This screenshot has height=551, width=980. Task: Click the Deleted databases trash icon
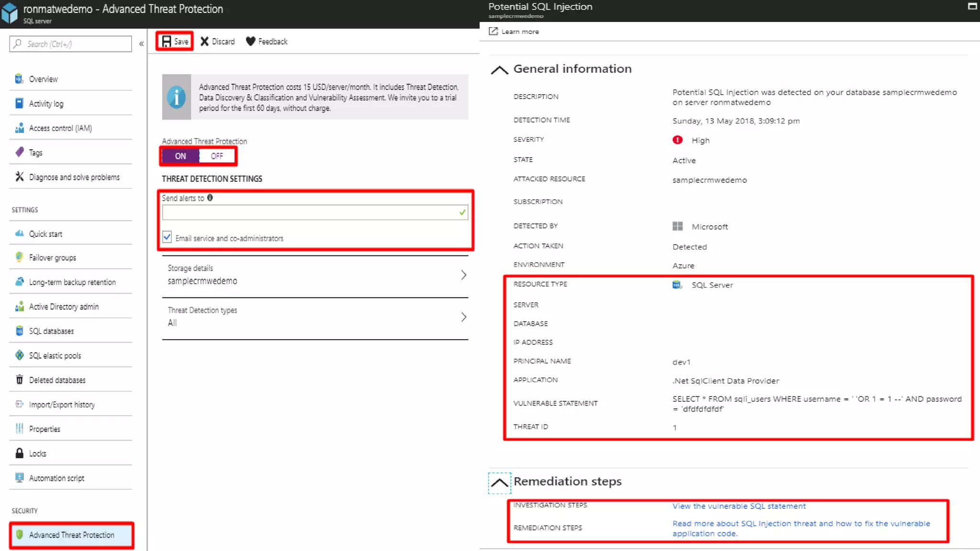click(x=19, y=380)
